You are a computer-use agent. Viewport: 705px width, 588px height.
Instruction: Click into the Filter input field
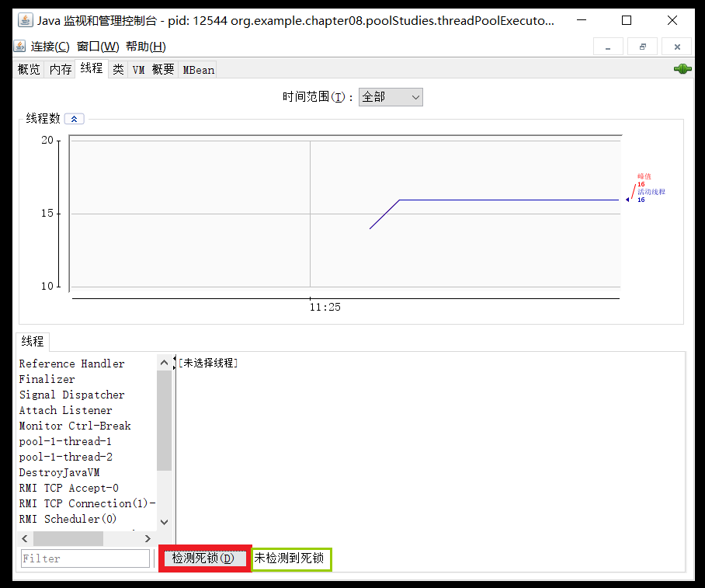[x=85, y=558]
